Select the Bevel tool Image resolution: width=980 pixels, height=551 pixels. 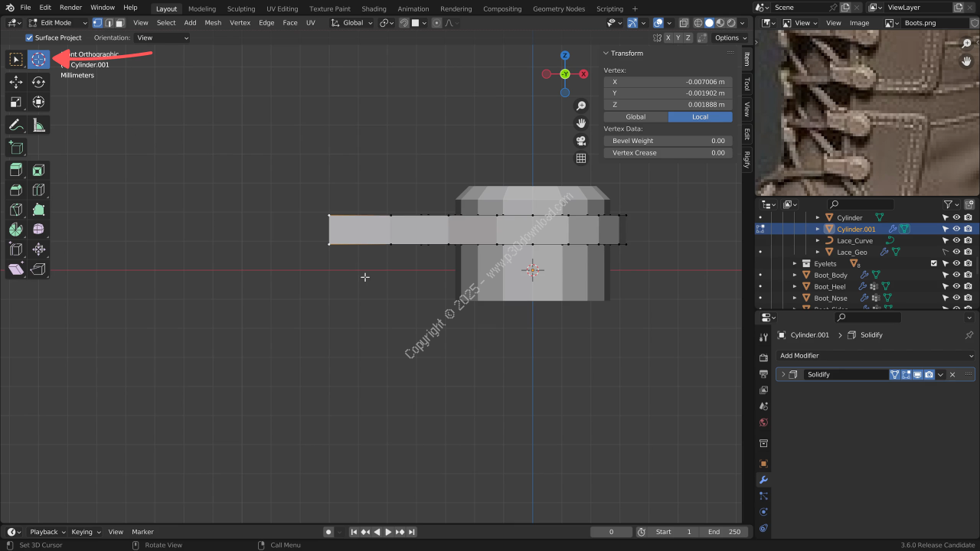tap(16, 190)
